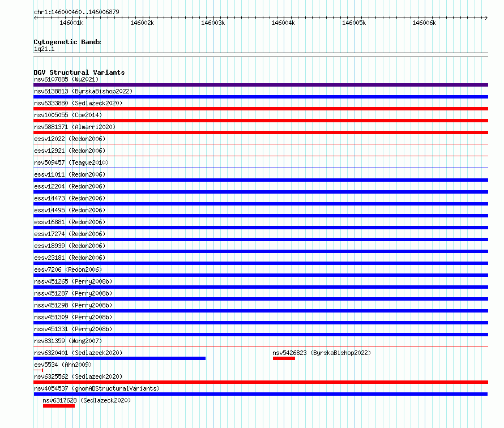Select essv12022 (Redon2006) label
The image size is (504, 428).
tap(70, 139)
